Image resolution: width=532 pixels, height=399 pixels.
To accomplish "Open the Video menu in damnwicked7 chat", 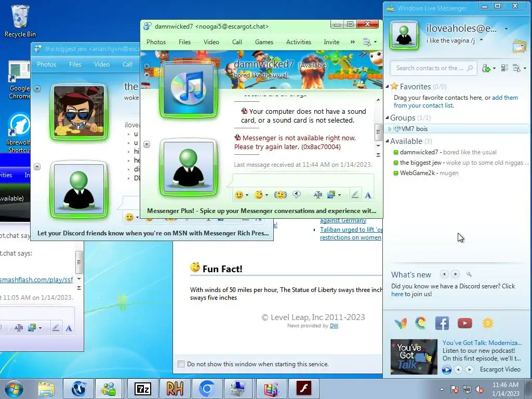I will coord(211,42).
